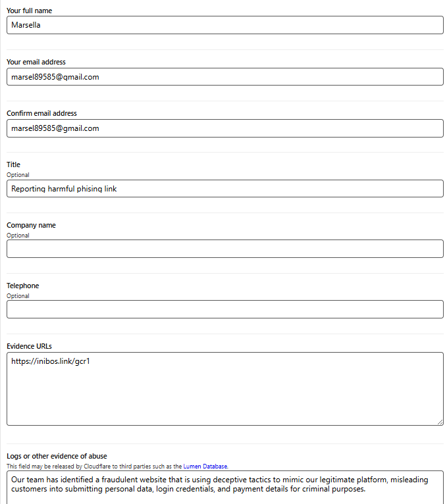Click the Logs or other evidence text area
Screen dimensions: 447x504
224,488
